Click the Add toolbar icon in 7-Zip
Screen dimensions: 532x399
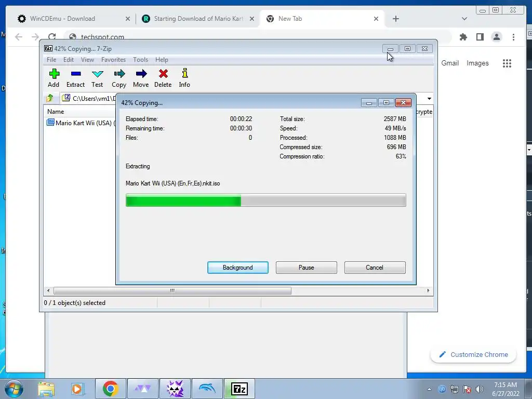[54, 78]
